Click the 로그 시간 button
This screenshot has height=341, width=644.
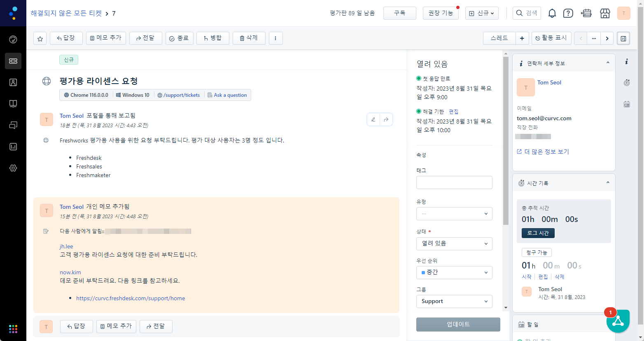point(538,233)
